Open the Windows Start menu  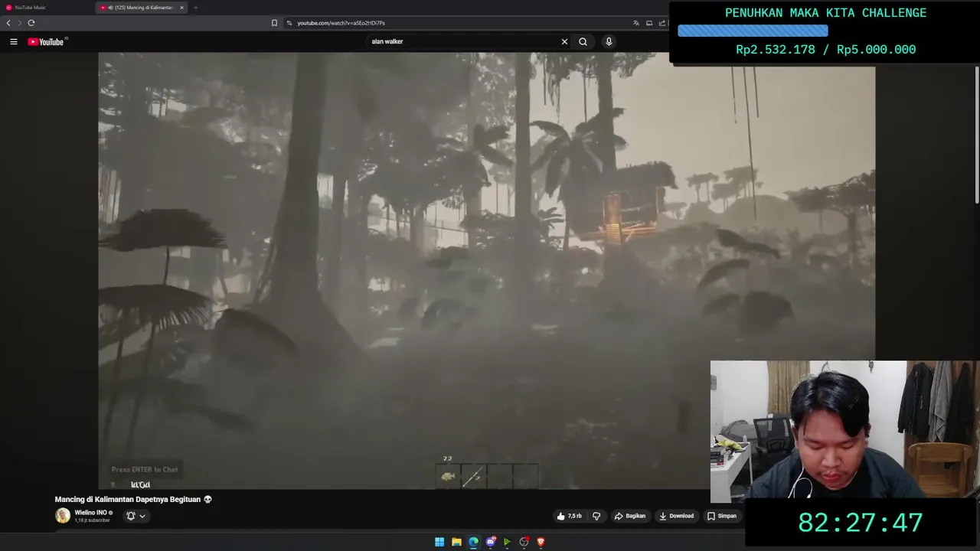[439, 542]
